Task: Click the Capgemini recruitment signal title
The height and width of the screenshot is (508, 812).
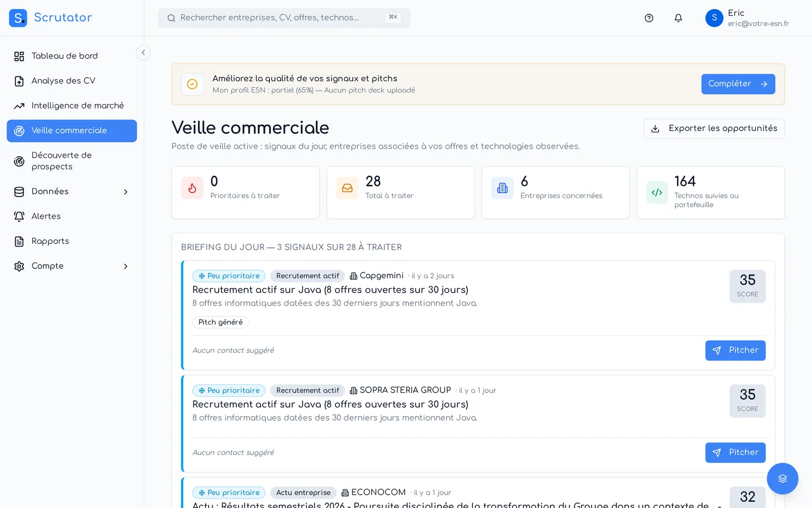Action: (330, 290)
